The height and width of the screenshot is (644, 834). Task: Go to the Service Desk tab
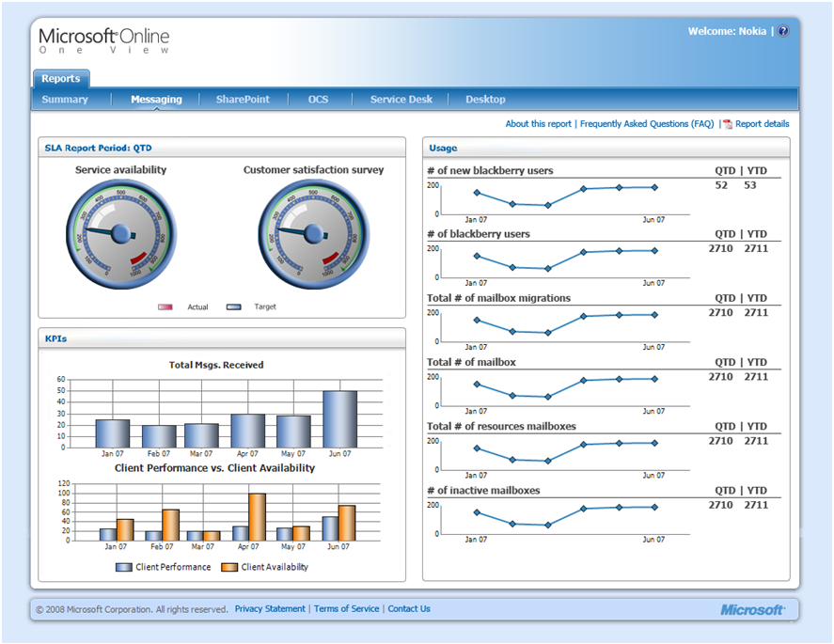point(401,100)
